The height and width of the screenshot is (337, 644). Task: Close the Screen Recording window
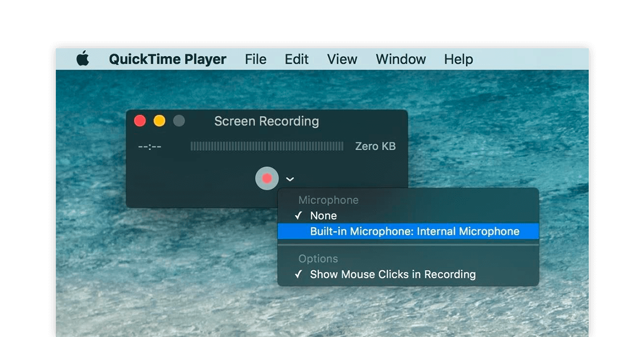tap(140, 121)
